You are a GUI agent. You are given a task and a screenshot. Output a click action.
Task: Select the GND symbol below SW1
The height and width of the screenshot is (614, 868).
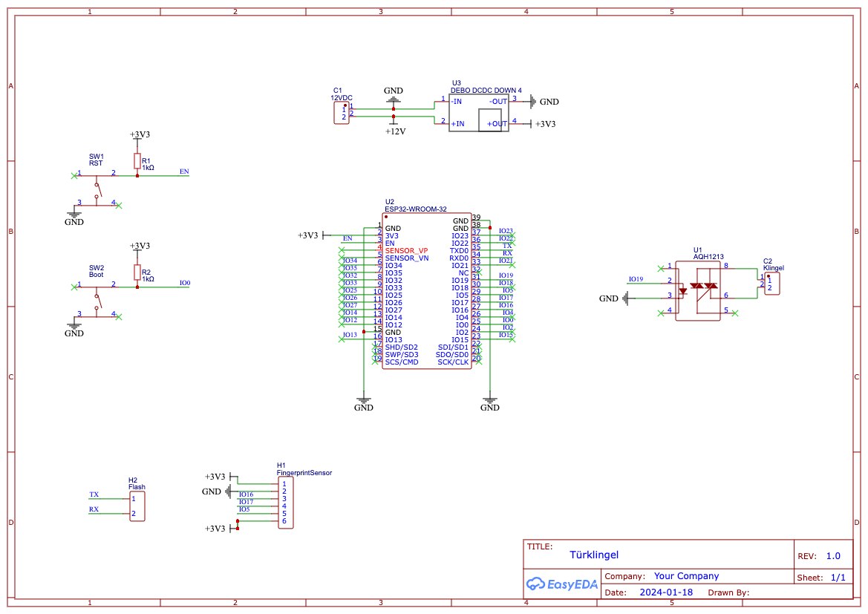[x=74, y=218]
